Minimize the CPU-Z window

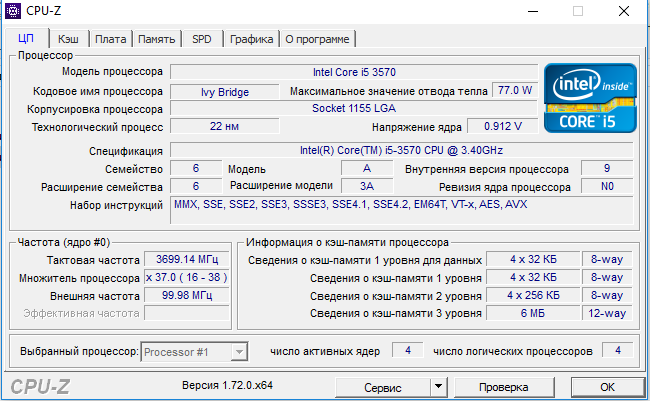(x=533, y=11)
